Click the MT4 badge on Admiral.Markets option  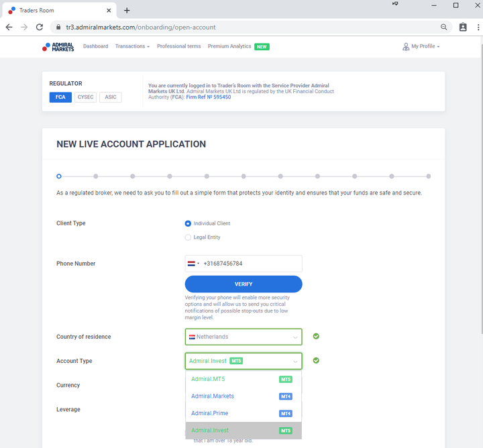tap(286, 396)
